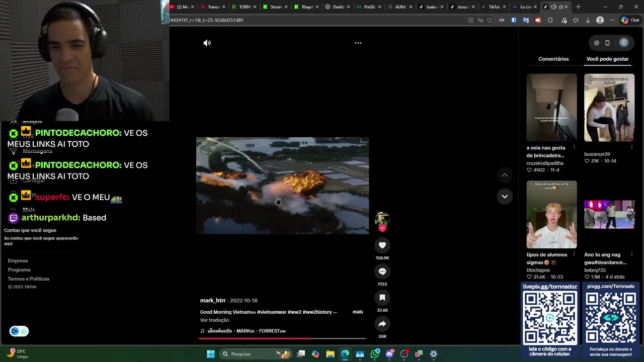This screenshot has height=362, width=644.
Task: Go to previous video up arrow
Action: tap(505, 175)
